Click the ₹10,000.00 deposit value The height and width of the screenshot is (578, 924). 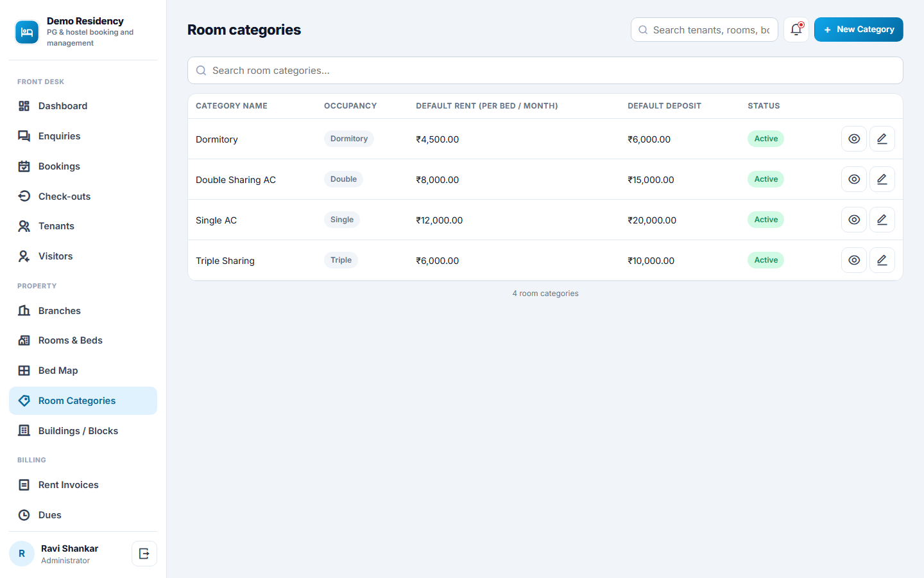tap(651, 261)
